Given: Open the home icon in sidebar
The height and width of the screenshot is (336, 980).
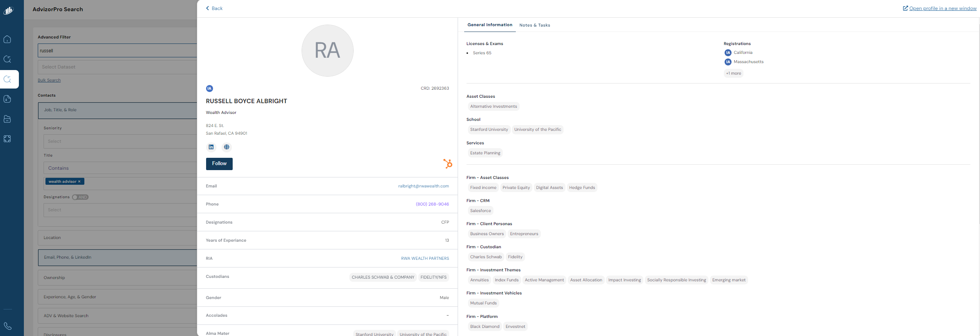Looking at the screenshot, I should coord(7,39).
